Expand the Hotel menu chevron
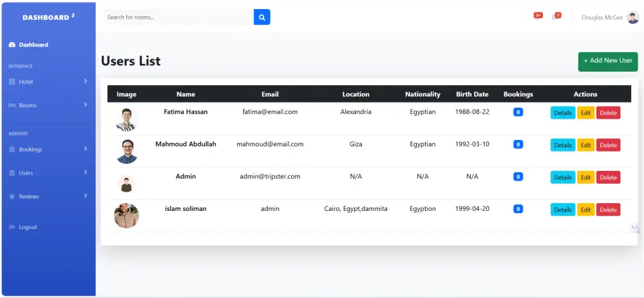The width and height of the screenshot is (644, 298). pos(86,81)
